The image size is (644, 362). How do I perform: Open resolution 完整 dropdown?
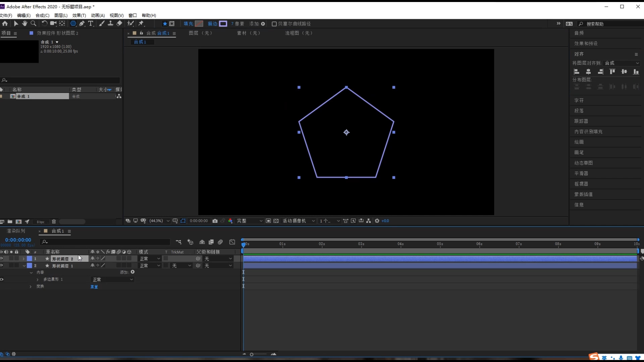click(249, 221)
